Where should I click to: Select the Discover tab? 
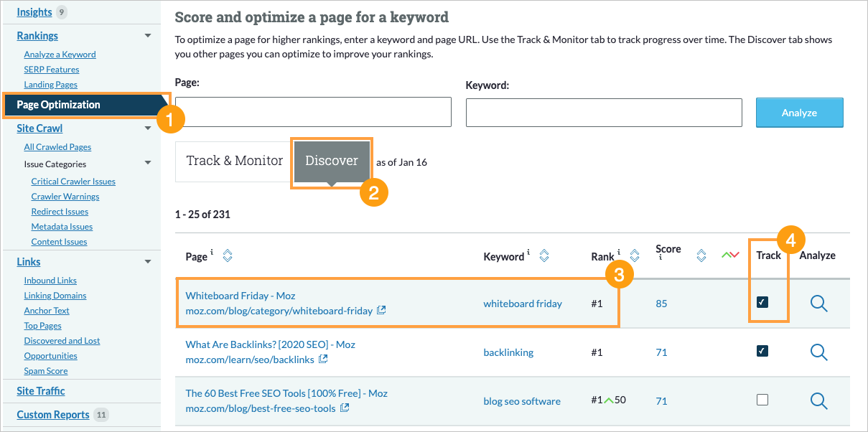[331, 161]
